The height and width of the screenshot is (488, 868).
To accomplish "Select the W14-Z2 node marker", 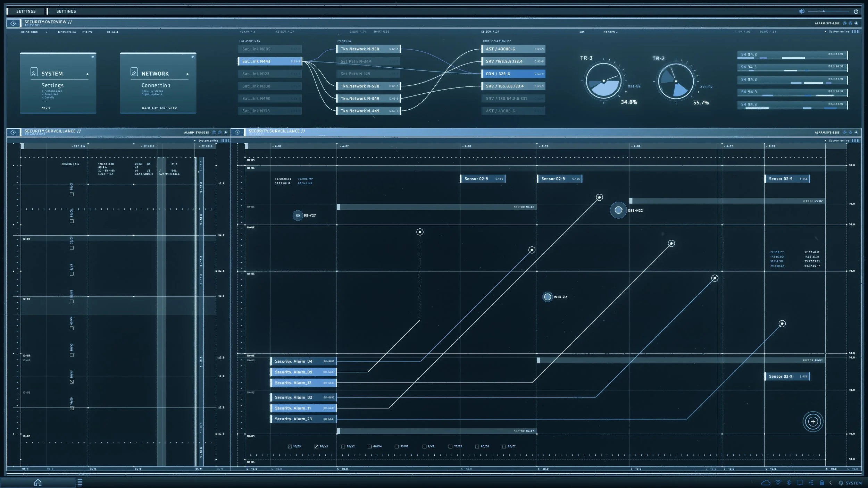I will (548, 297).
